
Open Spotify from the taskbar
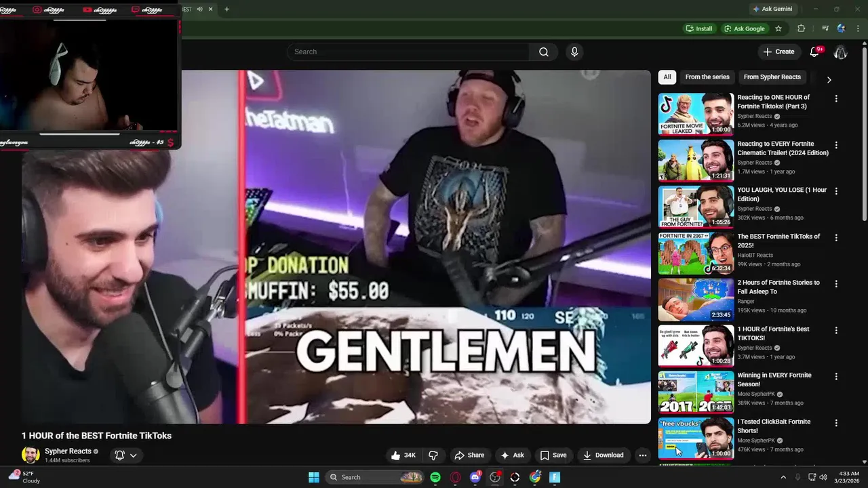click(x=435, y=477)
